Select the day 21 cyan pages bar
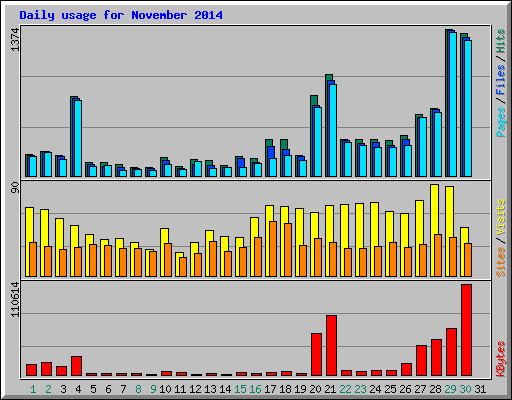This screenshot has width=512, height=400. click(333, 130)
